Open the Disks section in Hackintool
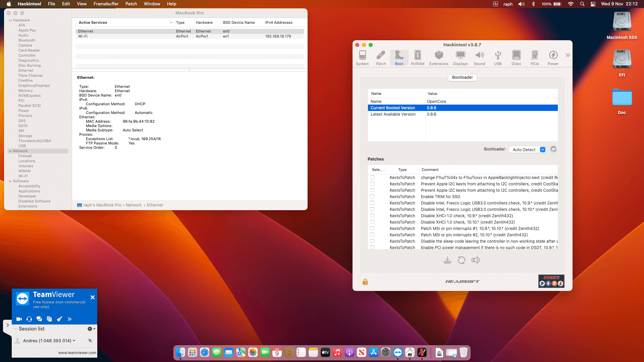The image size is (644, 362). click(x=516, y=58)
